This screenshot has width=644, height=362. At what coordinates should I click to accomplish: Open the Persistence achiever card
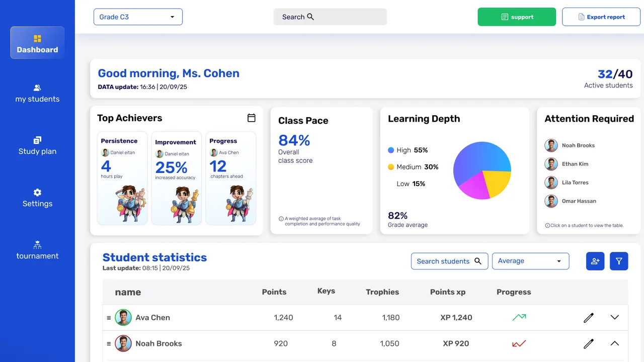[122, 178]
